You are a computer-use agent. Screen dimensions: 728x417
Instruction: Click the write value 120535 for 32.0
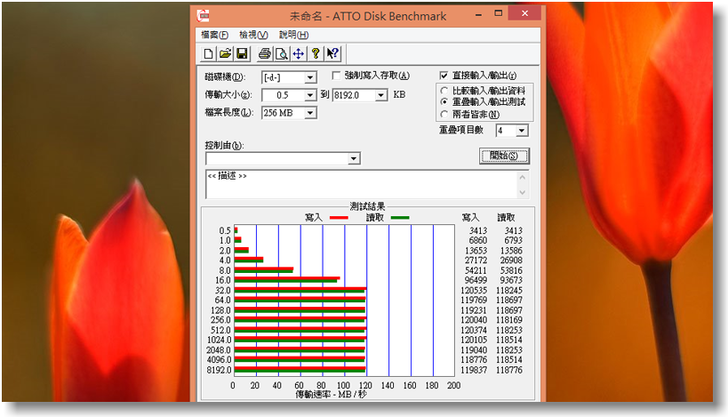(x=474, y=290)
